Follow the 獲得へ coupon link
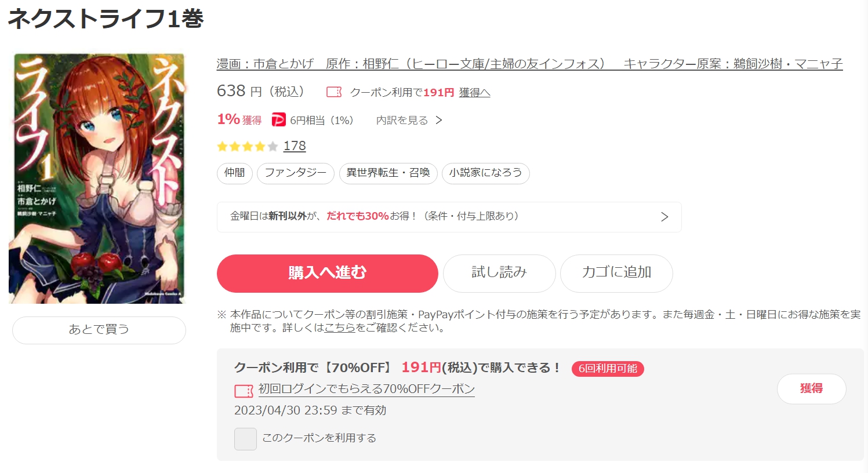The image size is (868, 473). tap(474, 93)
